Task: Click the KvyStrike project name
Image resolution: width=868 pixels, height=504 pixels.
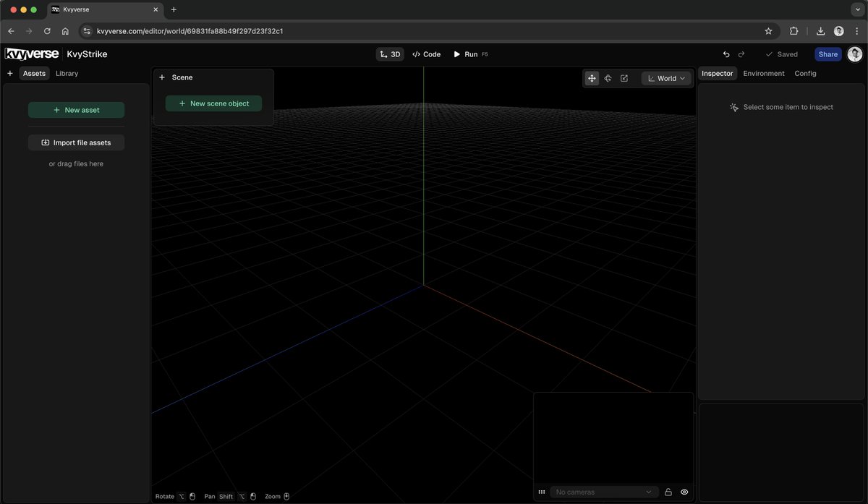Action: [x=87, y=54]
